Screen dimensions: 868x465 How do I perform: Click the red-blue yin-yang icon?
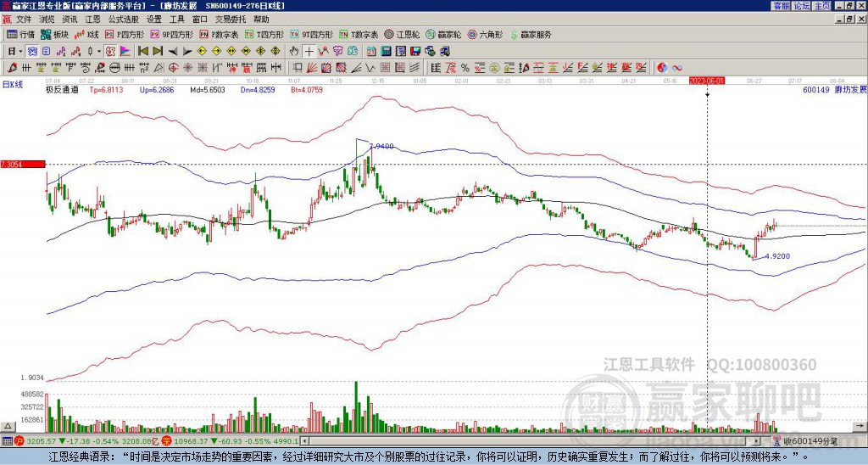(662, 68)
